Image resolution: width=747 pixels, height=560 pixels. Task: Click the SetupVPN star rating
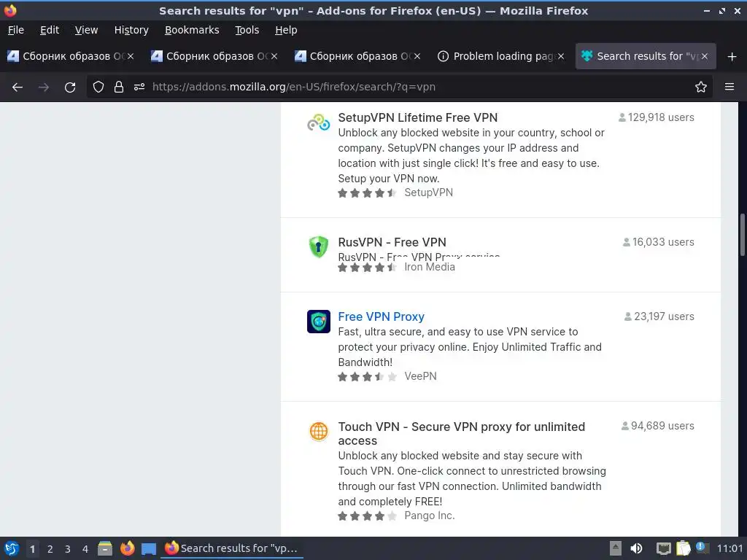click(367, 192)
